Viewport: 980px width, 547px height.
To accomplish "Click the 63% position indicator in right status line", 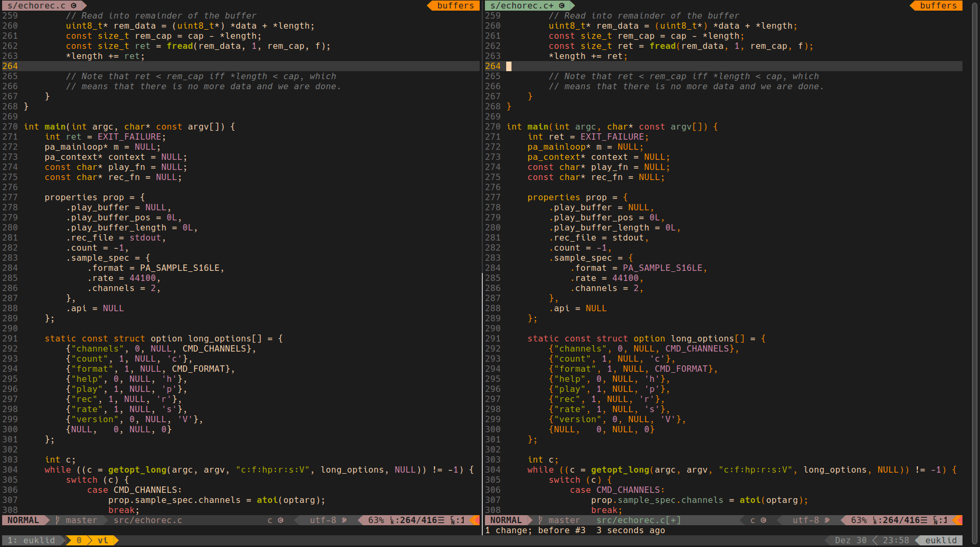I will pyautogui.click(x=859, y=520).
